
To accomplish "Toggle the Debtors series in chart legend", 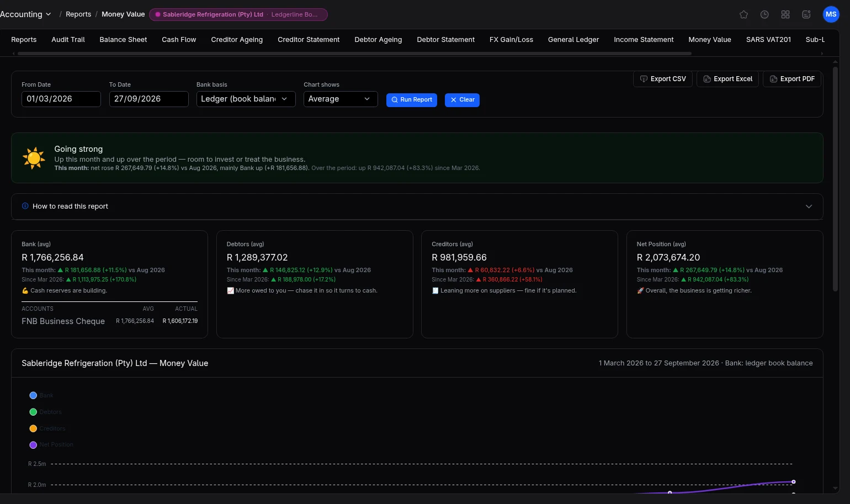I will click(x=45, y=412).
